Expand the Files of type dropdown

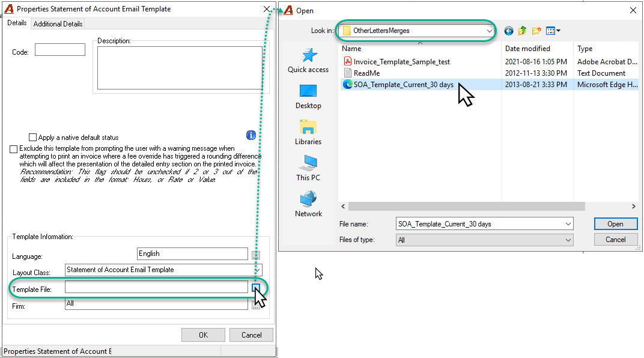568,240
